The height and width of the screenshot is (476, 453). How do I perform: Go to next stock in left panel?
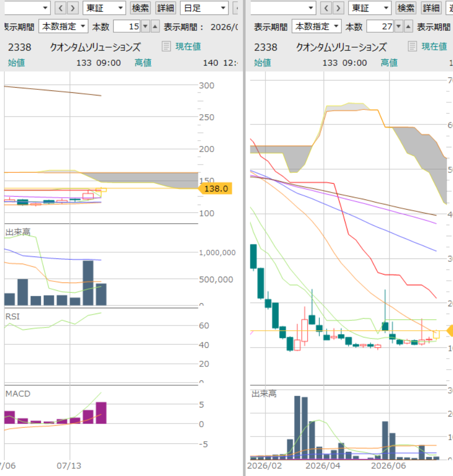(x=73, y=8)
